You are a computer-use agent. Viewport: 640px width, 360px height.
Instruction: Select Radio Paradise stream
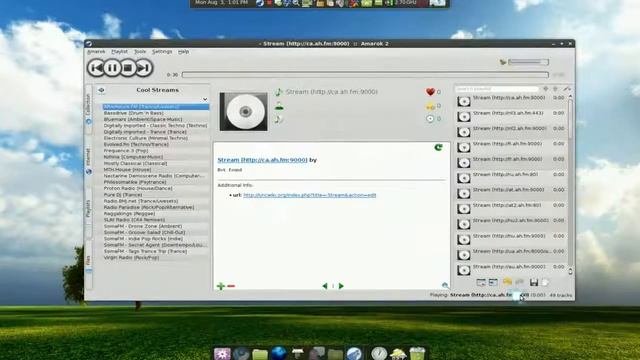tap(149, 207)
